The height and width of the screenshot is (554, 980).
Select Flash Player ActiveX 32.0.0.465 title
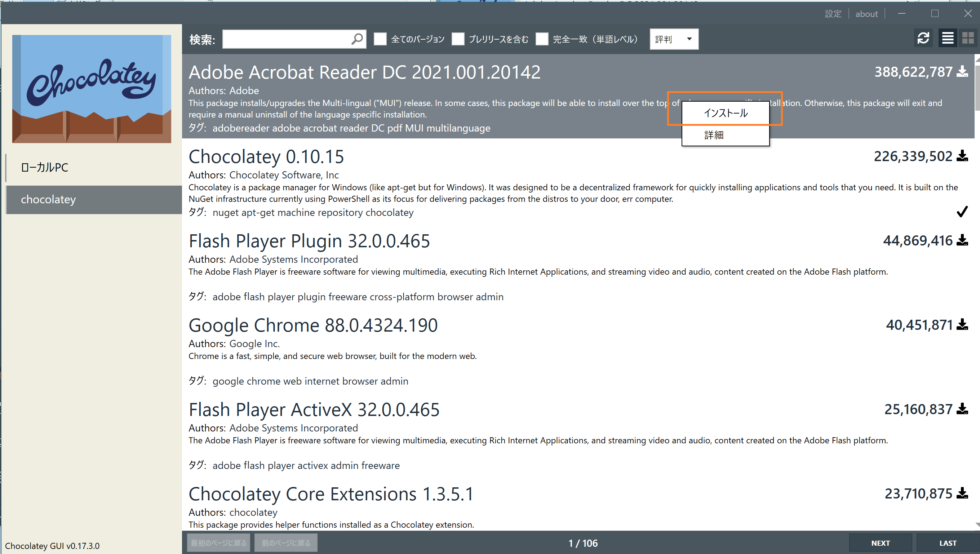click(314, 410)
